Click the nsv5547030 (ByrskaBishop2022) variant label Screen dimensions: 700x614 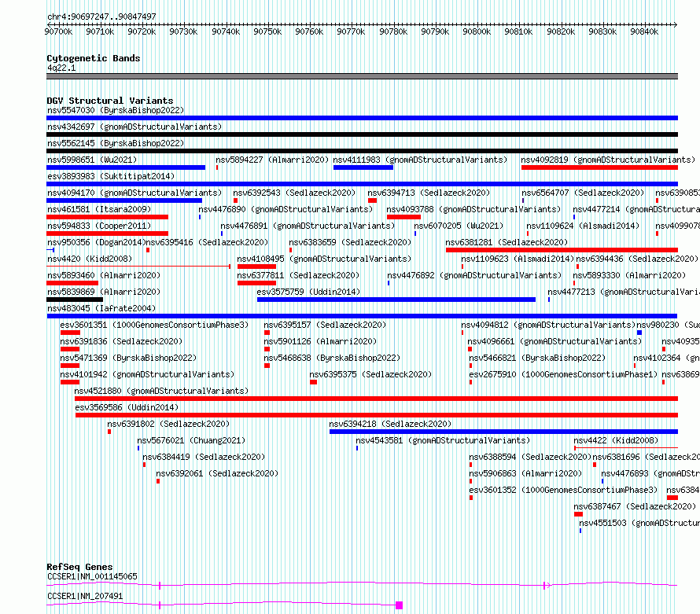tap(116, 110)
